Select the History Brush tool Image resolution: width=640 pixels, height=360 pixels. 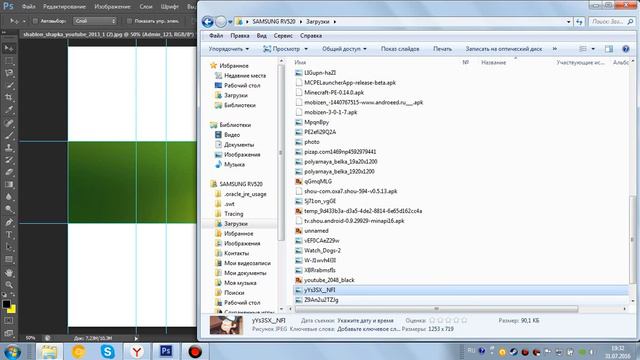pyautogui.click(x=9, y=160)
